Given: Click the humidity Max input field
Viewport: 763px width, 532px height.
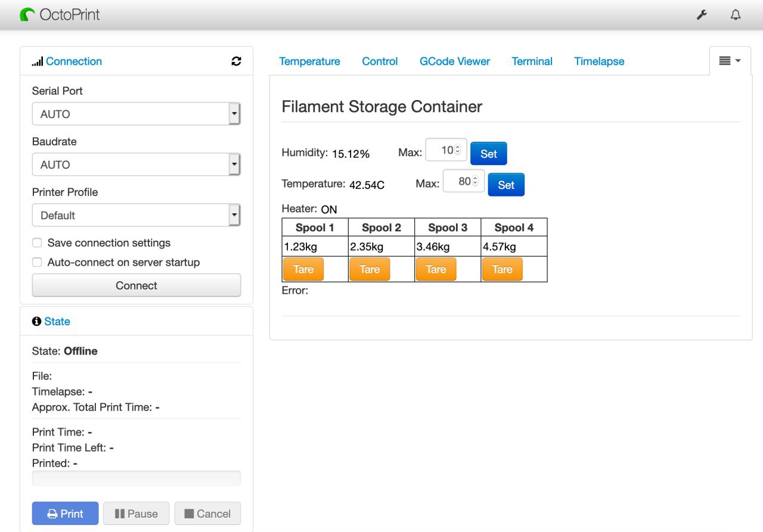Looking at the screenshot, I should 446,150.
